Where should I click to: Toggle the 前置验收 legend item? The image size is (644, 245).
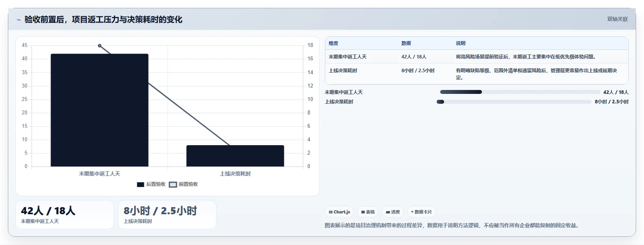click(x=183, y=184)
